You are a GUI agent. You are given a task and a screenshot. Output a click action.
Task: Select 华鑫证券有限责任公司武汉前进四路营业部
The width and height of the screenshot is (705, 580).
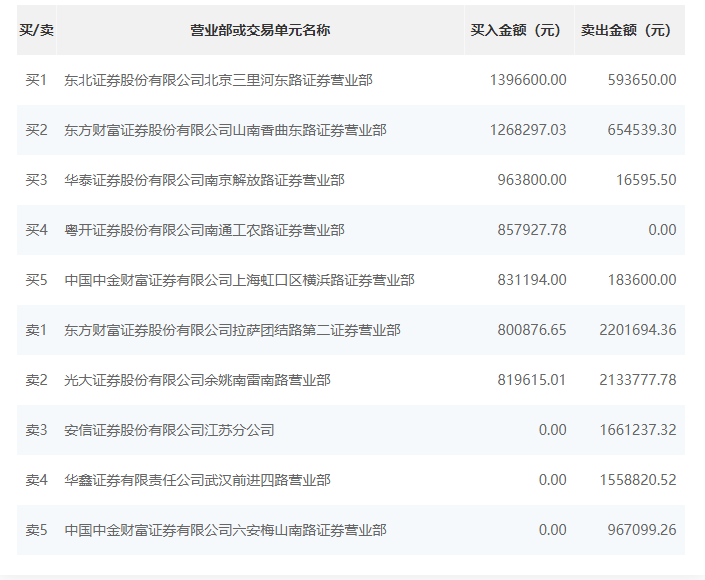pos(197,480)
